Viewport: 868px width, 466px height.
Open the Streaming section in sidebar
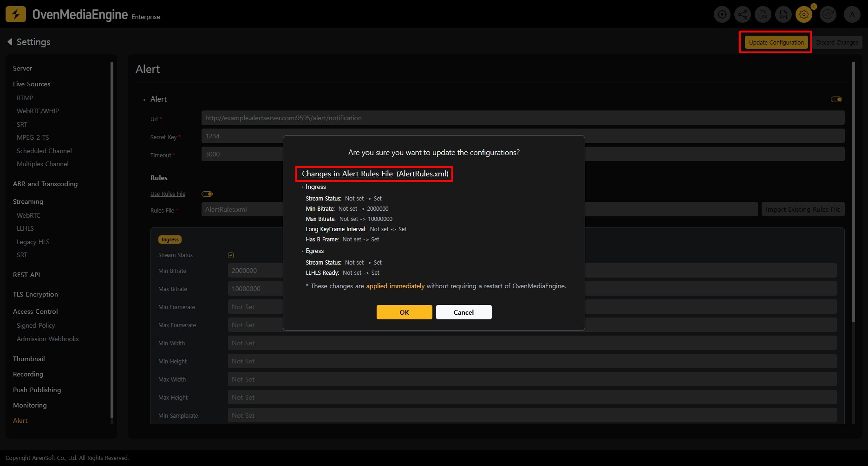(x=28, y=201)
